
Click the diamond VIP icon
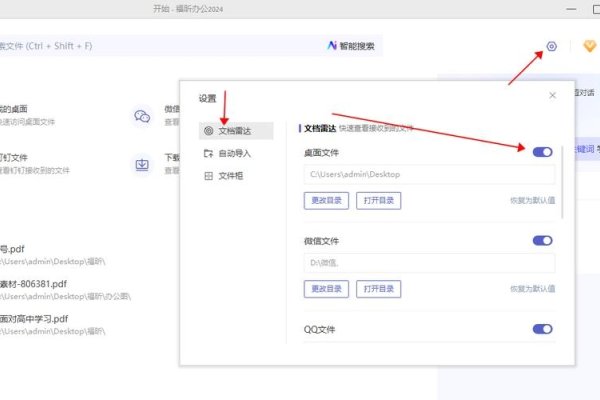[590, 46]
